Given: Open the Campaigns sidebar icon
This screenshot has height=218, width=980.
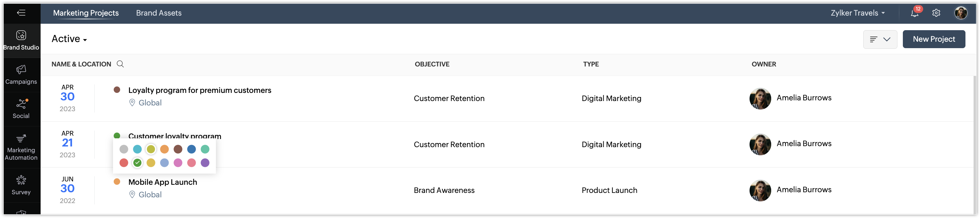Looking at the screenshot, I should click(21, 75).
